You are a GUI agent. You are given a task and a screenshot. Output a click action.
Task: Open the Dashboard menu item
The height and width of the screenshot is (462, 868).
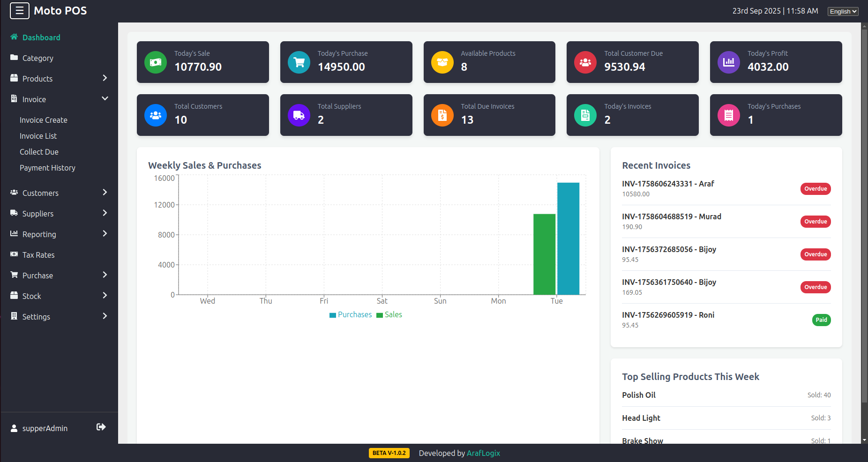41,37
